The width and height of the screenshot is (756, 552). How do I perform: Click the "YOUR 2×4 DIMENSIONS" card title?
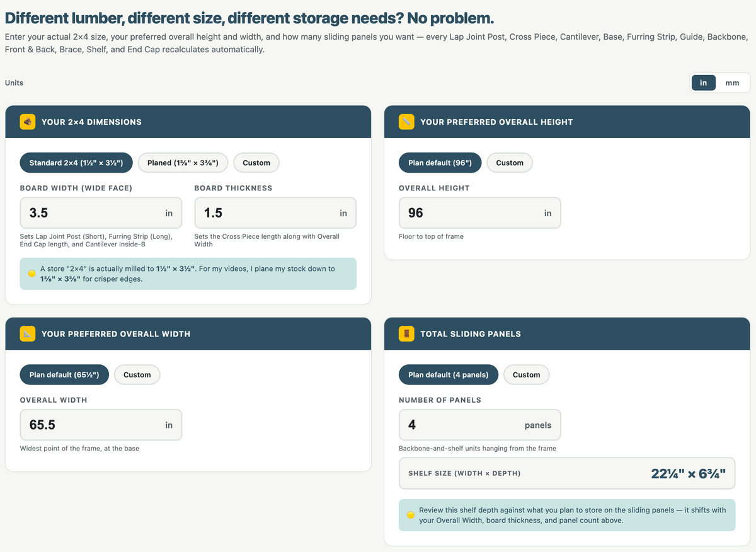click(x=91, y=122)
